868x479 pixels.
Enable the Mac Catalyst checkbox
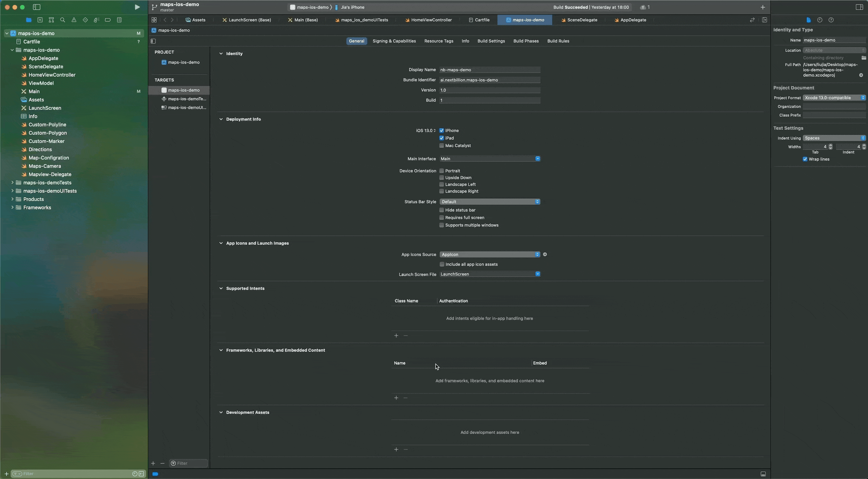click(441, 145)
